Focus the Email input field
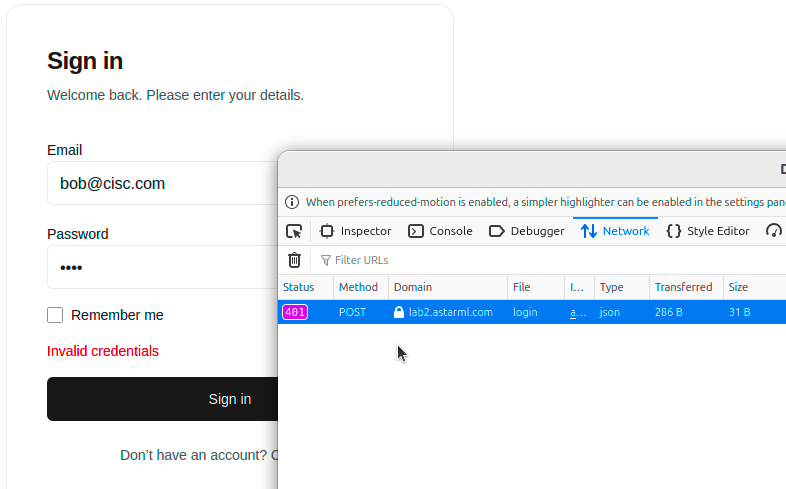Viewport: 786px width, 489px height. click(162, 183)
